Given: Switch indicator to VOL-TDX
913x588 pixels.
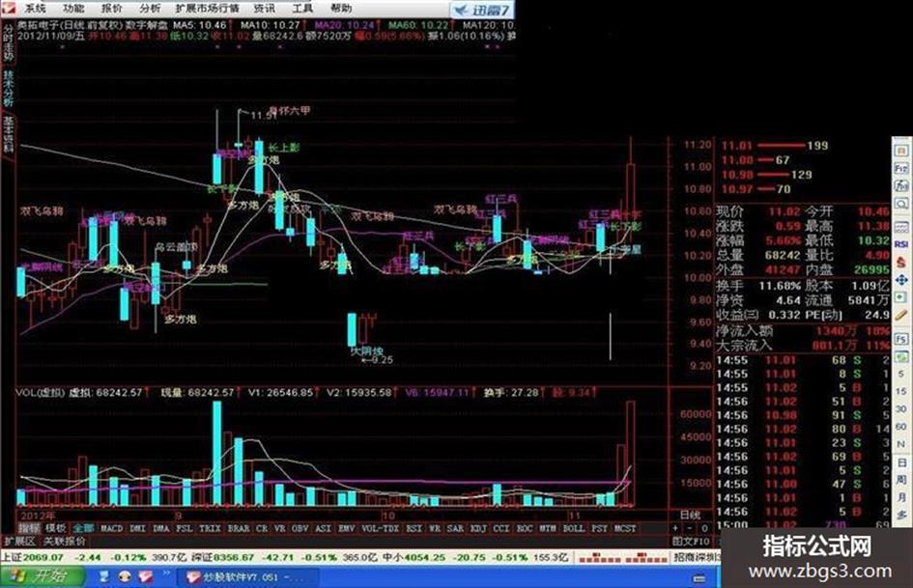Looking at the screenshot, I should point(381,528).
